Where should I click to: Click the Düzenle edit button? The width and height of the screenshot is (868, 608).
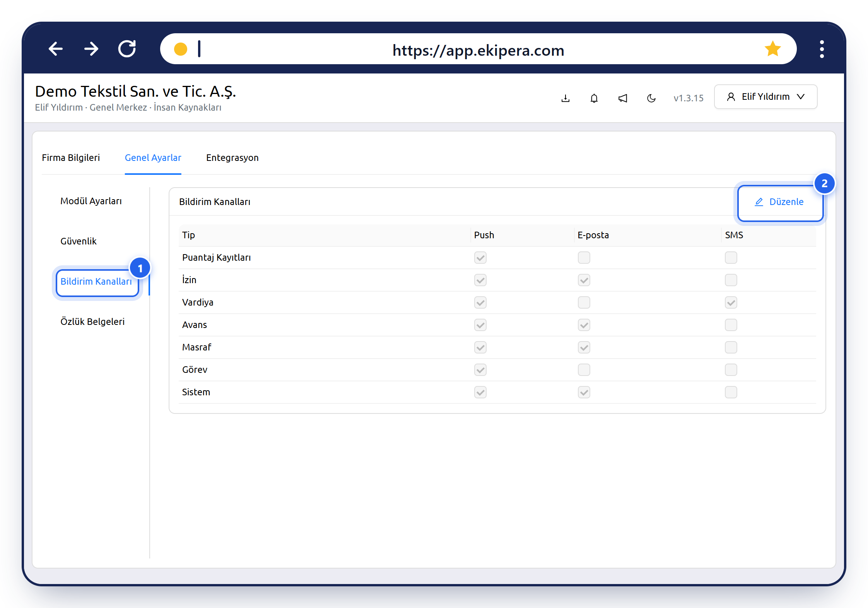(780, 202)
